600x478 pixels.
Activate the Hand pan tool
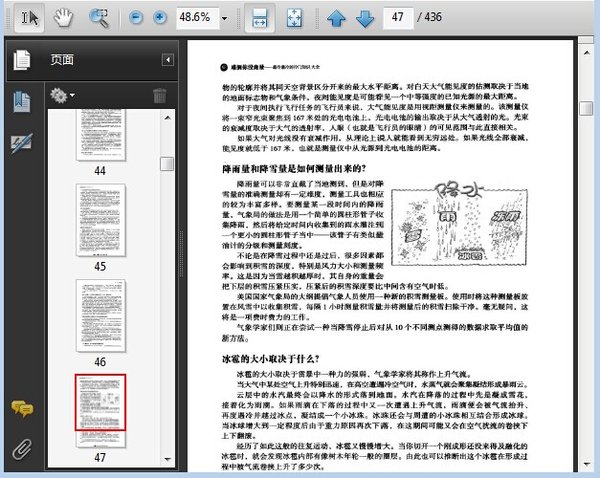63,18
